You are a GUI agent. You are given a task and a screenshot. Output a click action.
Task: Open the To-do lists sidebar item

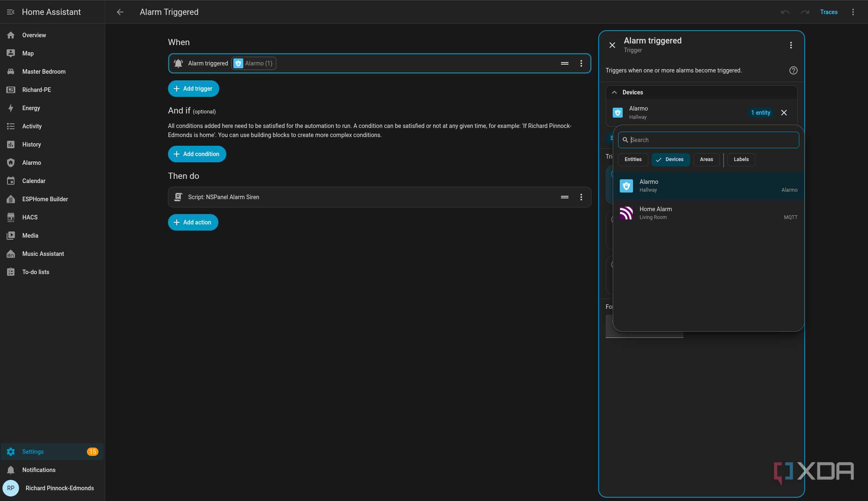[52, 272]
